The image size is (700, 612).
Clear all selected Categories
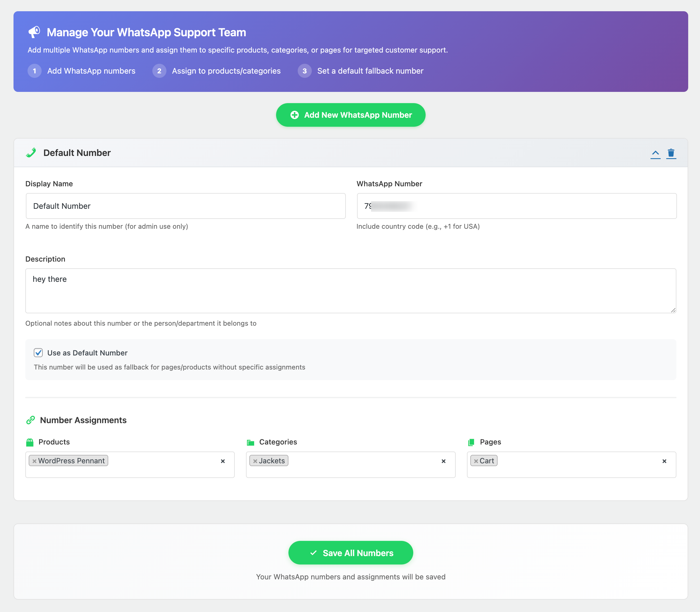point(443,461)
